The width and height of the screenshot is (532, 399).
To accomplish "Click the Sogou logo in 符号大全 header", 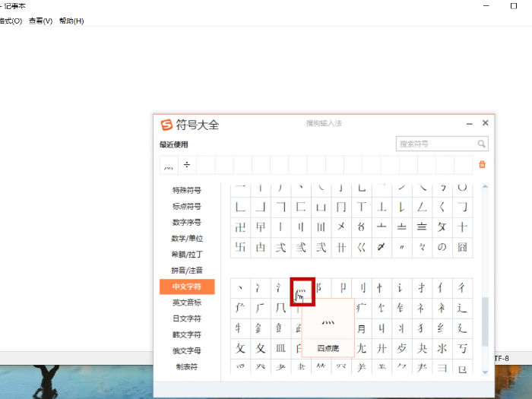I will tap(166, 125).
